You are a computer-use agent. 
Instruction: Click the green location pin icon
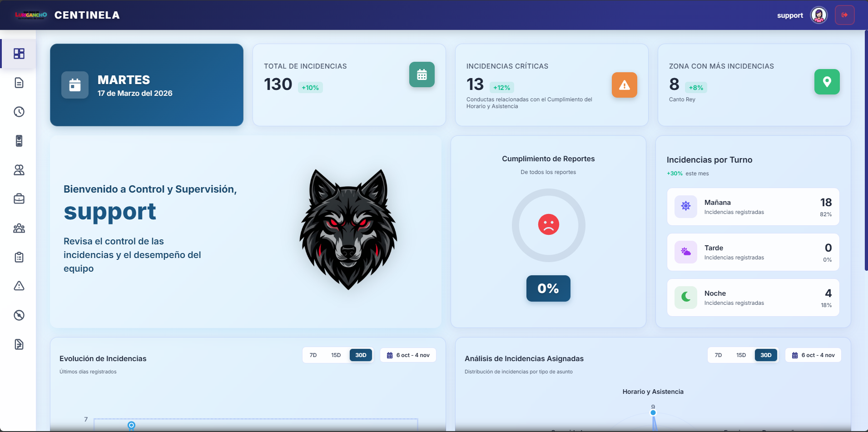(827, 82)
